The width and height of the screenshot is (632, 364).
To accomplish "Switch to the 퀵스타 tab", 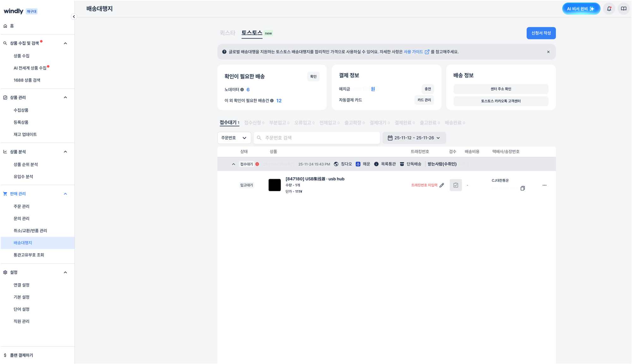I will point(227,33).
